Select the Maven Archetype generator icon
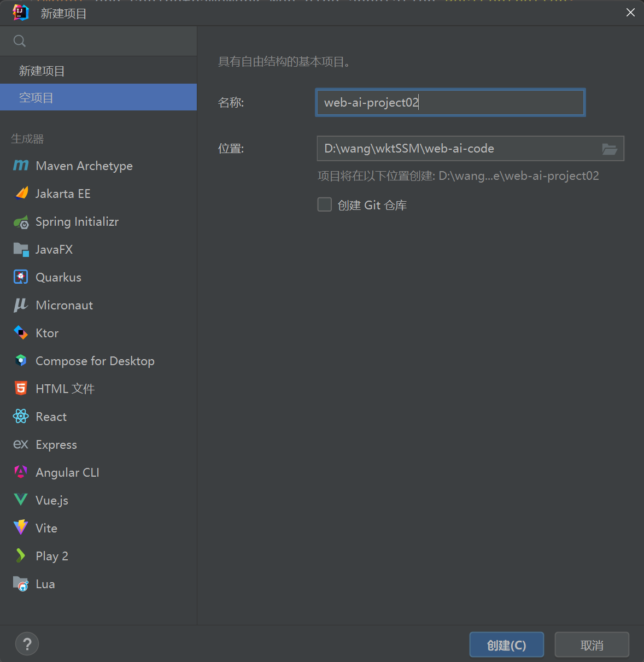Viewport: 644px width, 662px height. point(21,166)
